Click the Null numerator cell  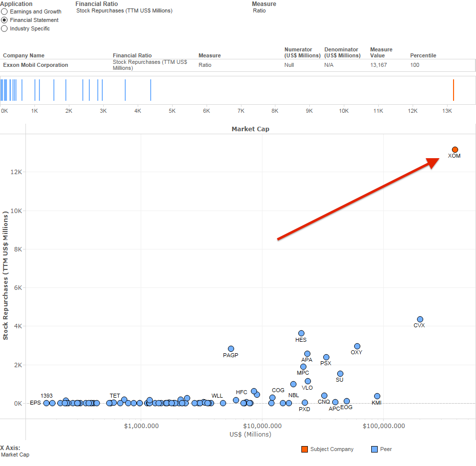(289, 65)
